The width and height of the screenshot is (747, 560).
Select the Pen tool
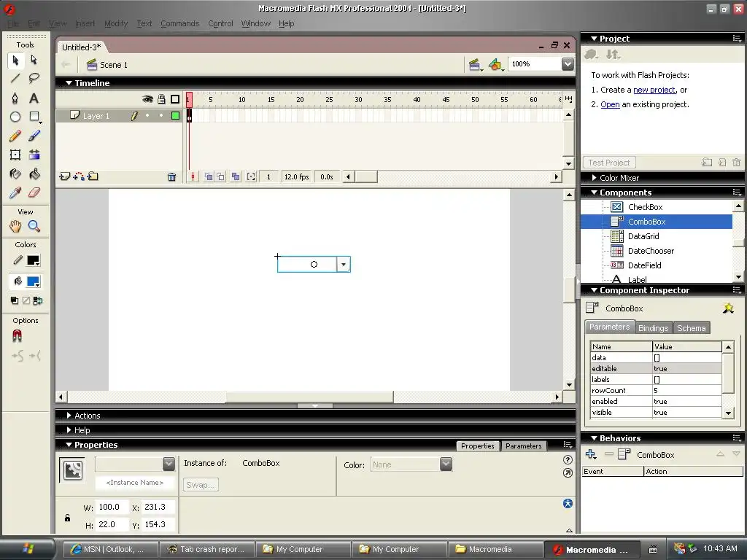tap(15, 98)
